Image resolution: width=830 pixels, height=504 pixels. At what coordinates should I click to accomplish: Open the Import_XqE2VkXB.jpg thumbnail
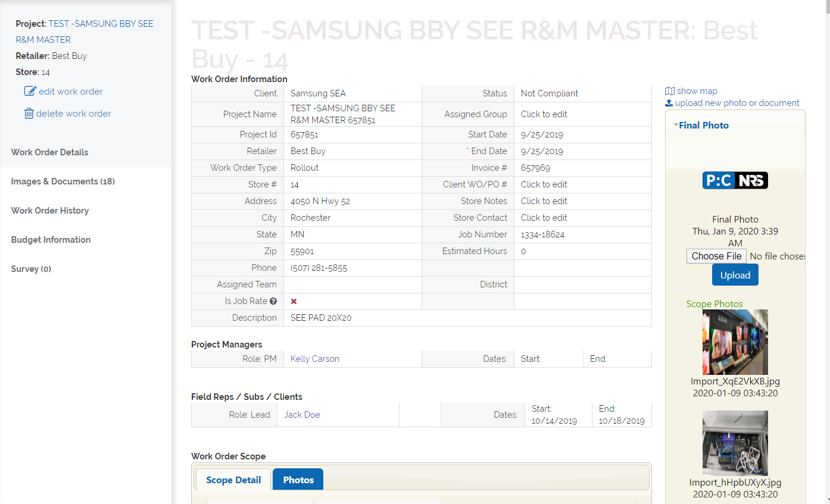coord(735,342)
